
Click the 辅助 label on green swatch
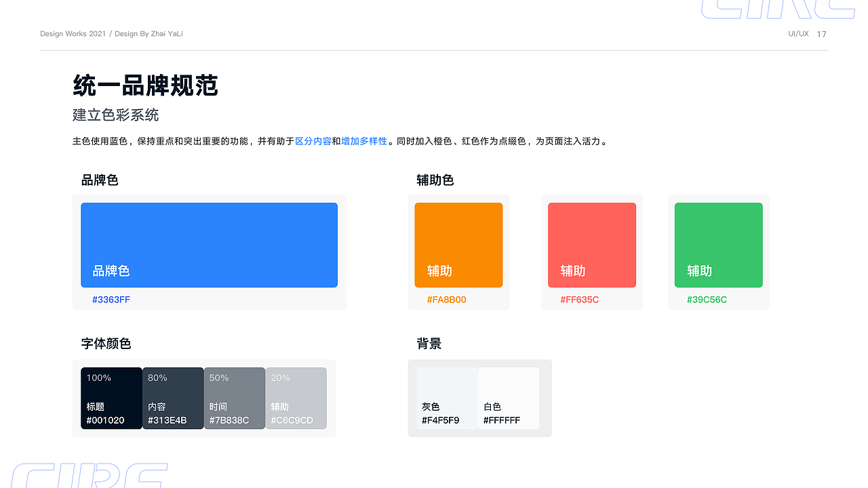[x=699, y=270]
